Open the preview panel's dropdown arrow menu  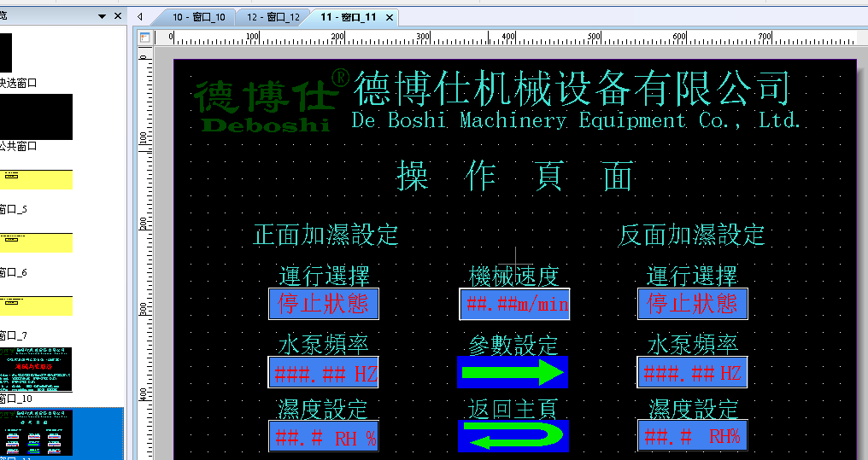click(102, 16)
